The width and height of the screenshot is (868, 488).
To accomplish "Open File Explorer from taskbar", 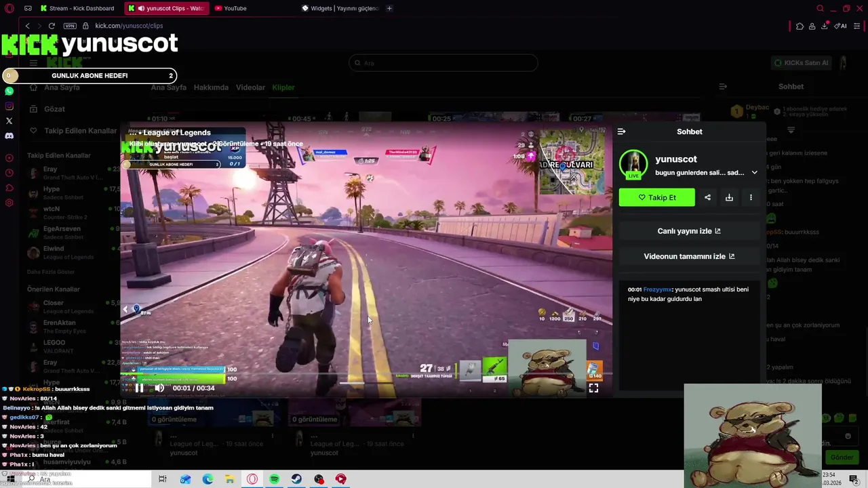I will coord(230,479).
